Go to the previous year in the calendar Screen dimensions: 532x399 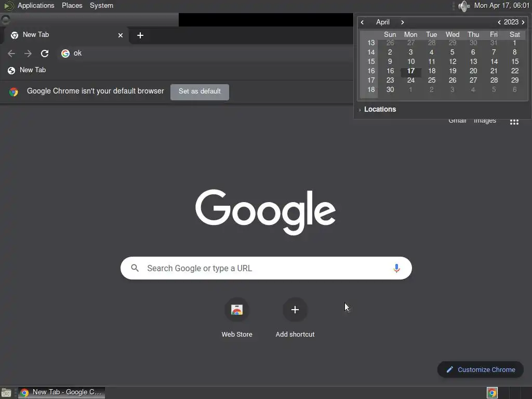pyautogui.click(x=499, y=22)
